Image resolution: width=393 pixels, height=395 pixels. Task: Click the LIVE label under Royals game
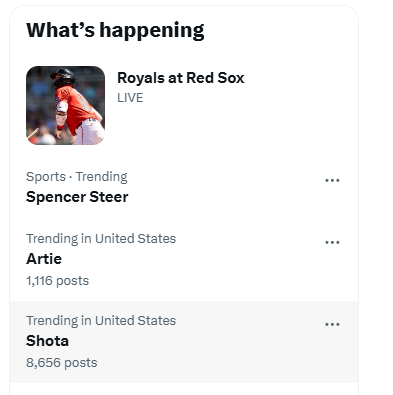pyautogui.click(x=130, y=98)
